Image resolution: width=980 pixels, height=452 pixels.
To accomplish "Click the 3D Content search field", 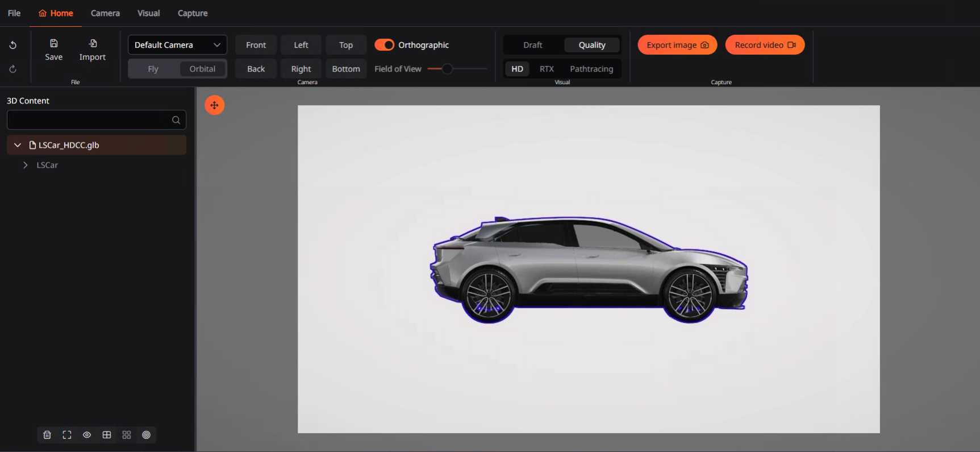I will [x=91, y=120].
